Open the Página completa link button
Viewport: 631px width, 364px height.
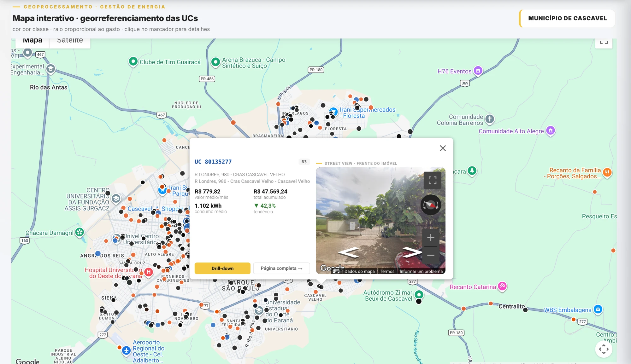point(281,268)
